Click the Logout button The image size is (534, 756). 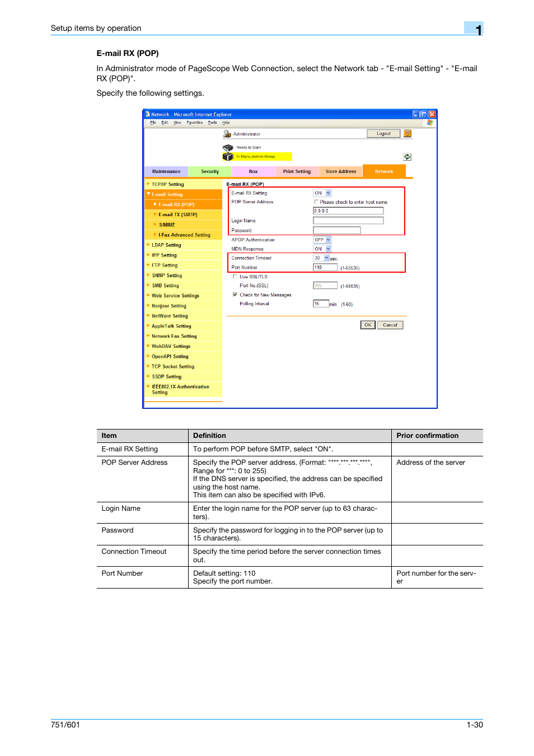(x=383, y=133)
